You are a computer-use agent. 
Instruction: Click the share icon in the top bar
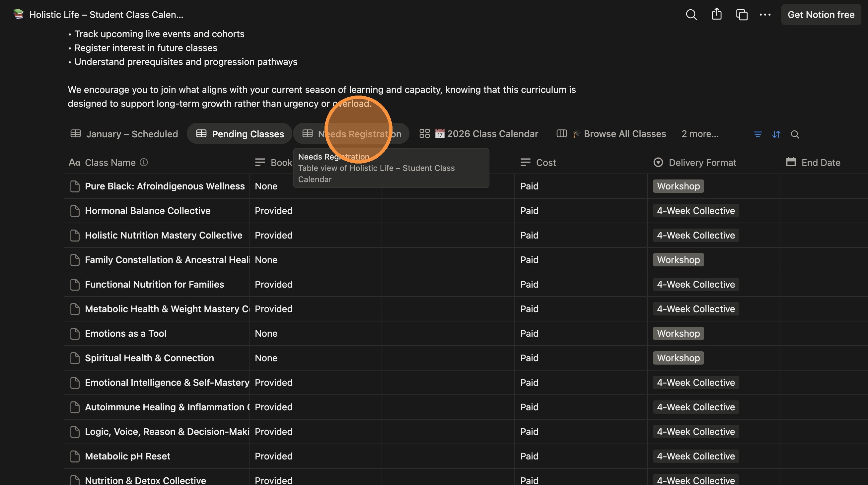[716, 14]
